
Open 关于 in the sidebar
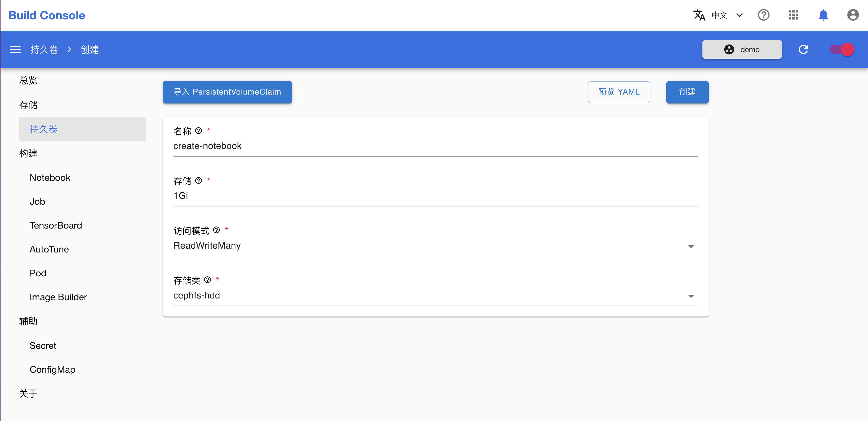(x=28, y=394)
